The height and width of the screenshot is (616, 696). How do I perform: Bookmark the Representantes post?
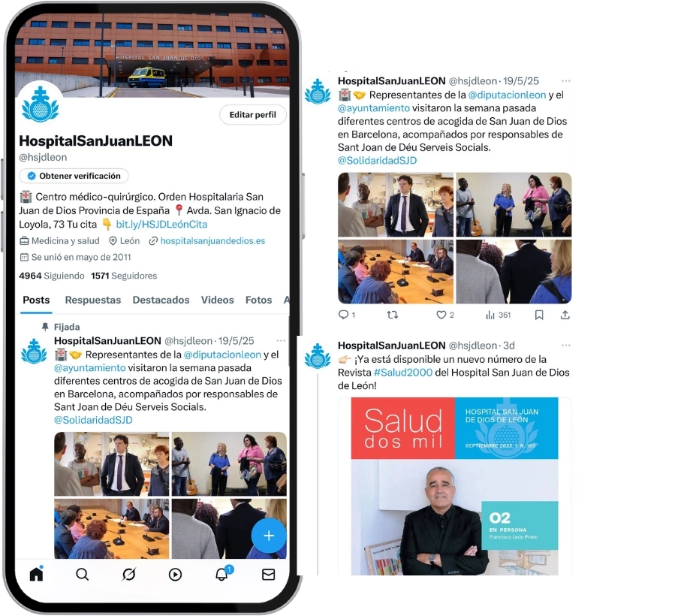point(539,315)
